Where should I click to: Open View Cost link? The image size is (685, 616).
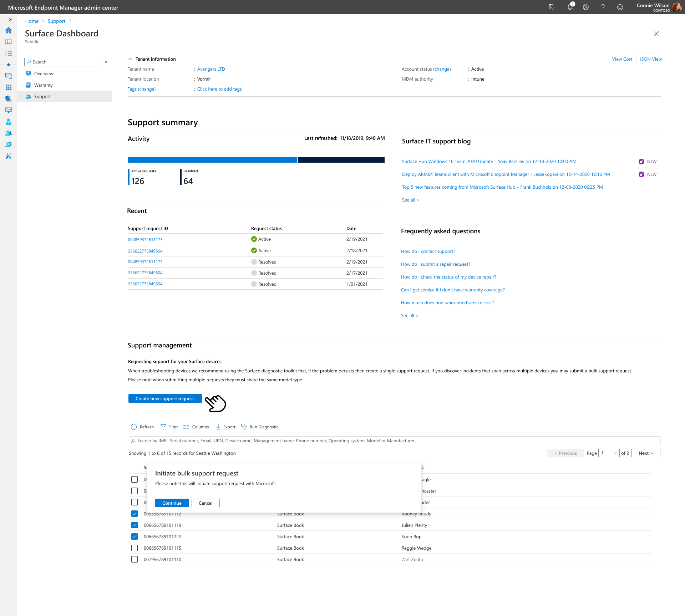(x=622, y=59)
